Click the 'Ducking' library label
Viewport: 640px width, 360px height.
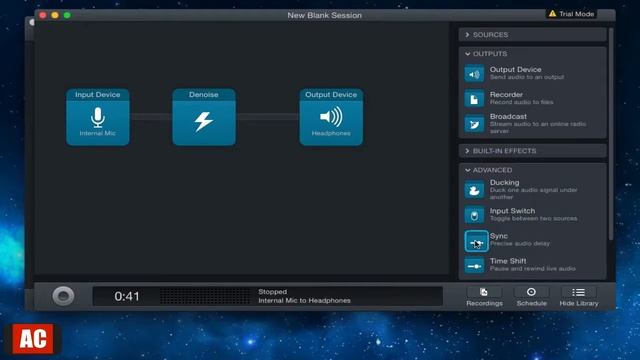pyautogui.click(x=504, y=182)
